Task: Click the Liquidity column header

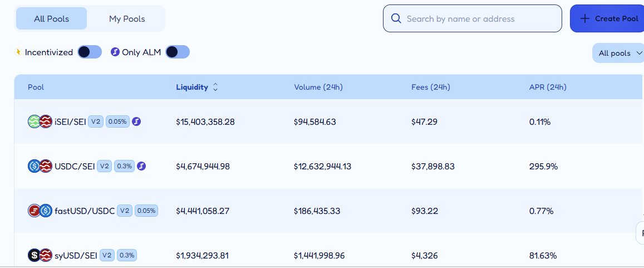Action: (192, 87)
